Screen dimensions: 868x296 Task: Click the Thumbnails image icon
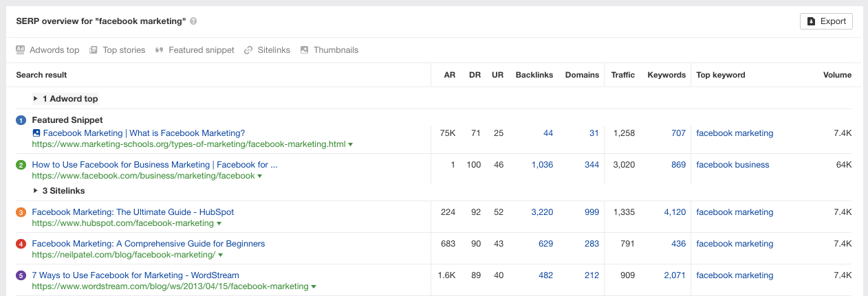(x=304, y=50)
